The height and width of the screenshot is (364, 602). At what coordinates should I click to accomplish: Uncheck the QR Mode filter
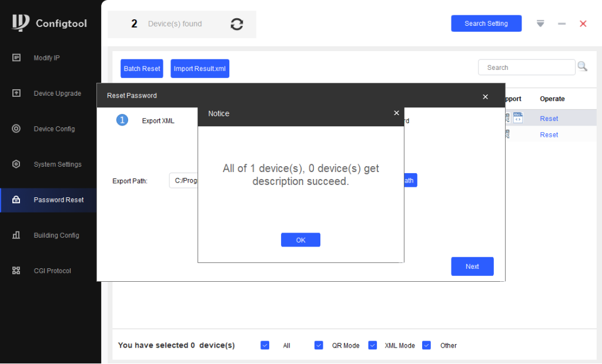click(x=319, y=345)
